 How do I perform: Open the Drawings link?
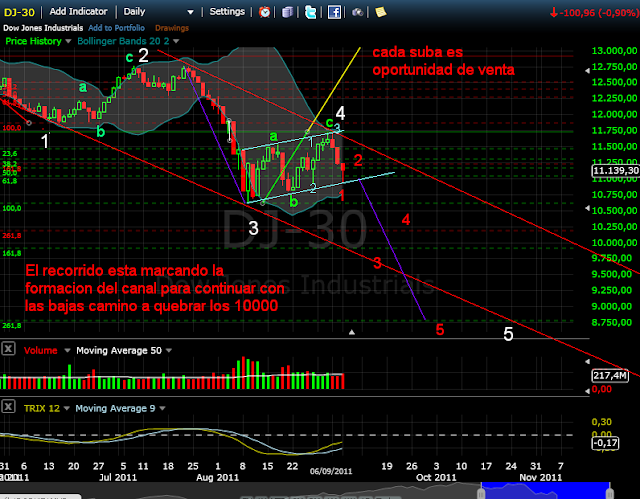click(x=172, y=28)
